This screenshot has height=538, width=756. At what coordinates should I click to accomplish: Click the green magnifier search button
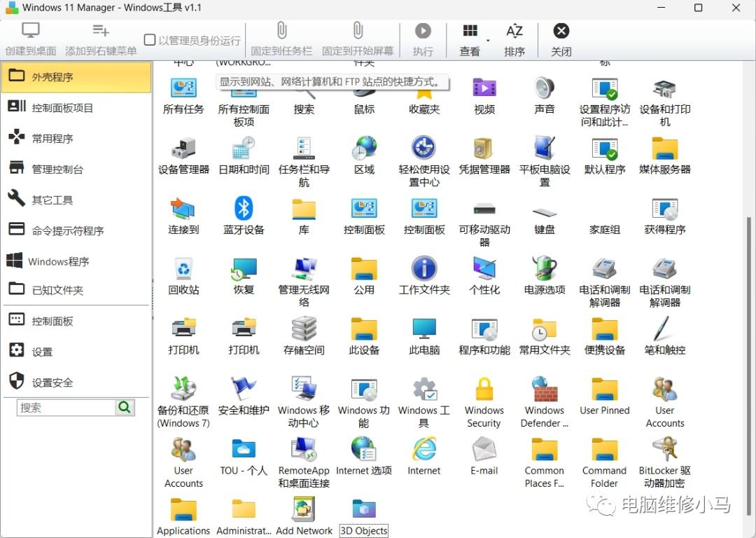(x=125, y=408)
